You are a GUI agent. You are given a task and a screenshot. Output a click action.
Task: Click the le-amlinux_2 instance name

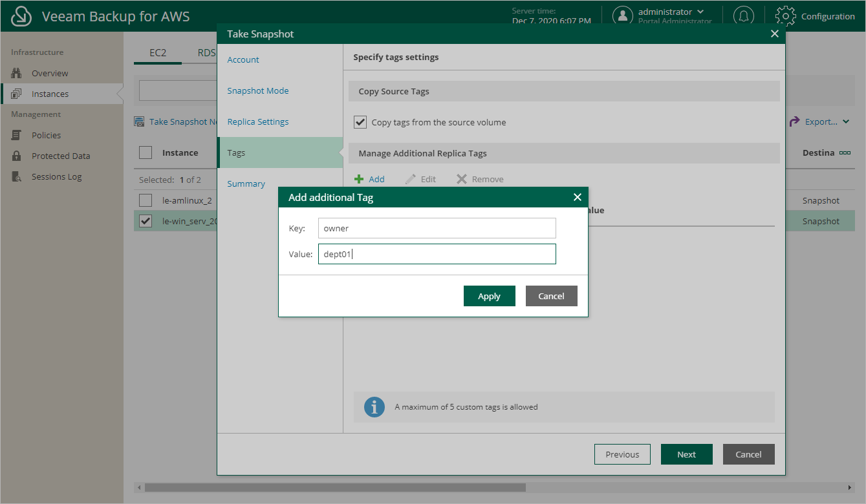pyautogui.click(x=187, y=200)
